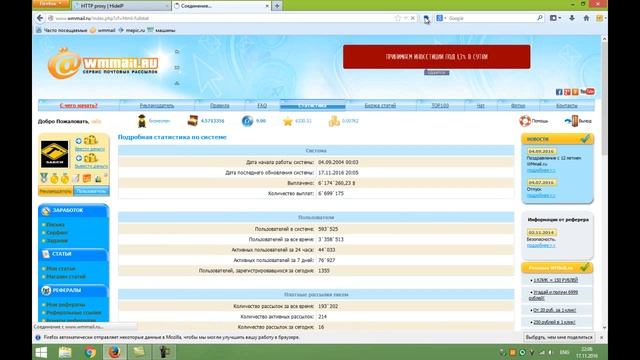The width and height of the screenshot is (640, 360).
Task: Click 'подробнее' under the 04.09.2016 news item
Action: pos(541,170)
